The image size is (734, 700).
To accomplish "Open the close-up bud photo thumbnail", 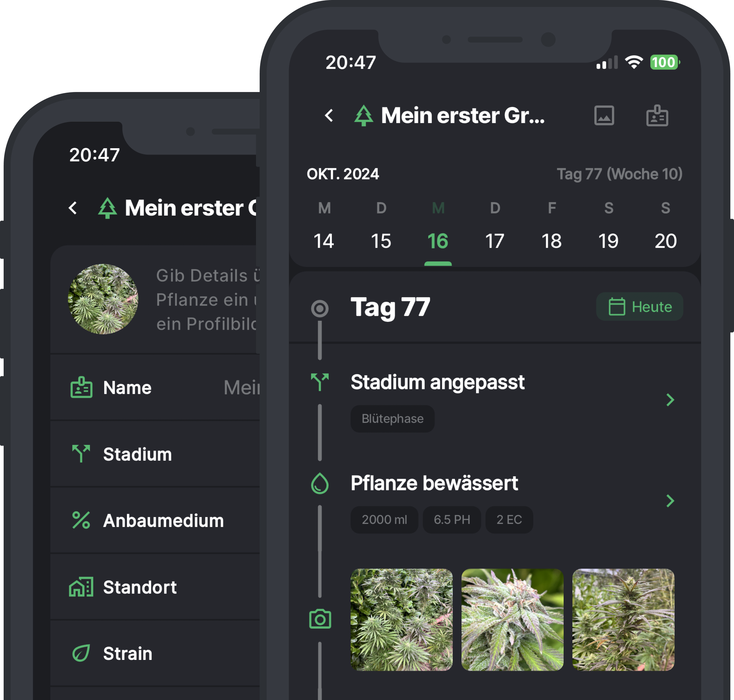I will coord(512,620).
